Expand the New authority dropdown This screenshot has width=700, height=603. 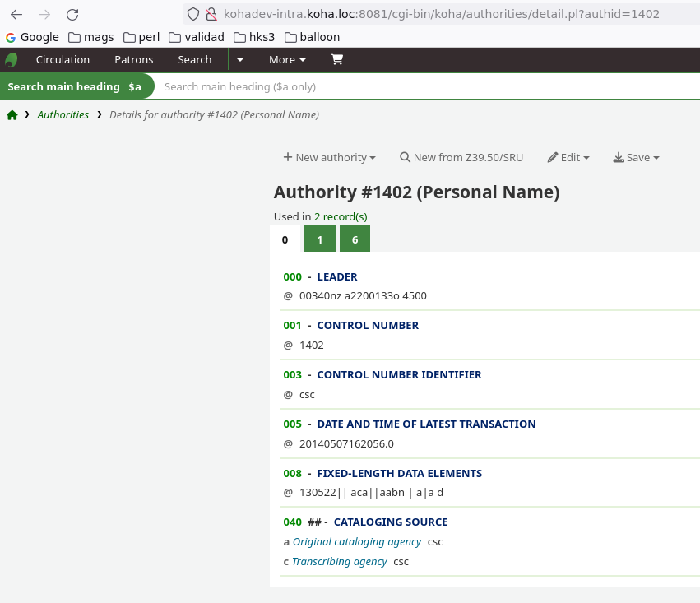(329, 158)
